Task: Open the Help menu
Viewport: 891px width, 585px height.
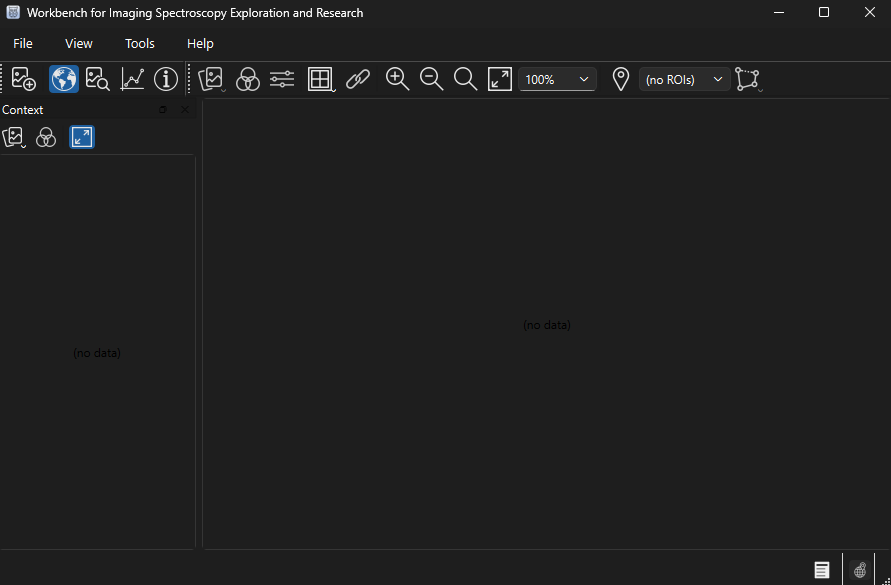Action: tap(200, 44)
